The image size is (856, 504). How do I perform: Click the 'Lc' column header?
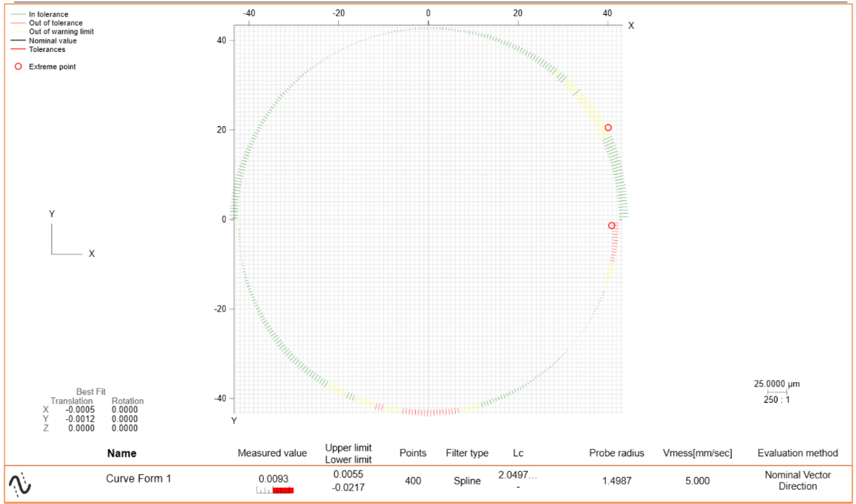518,453
